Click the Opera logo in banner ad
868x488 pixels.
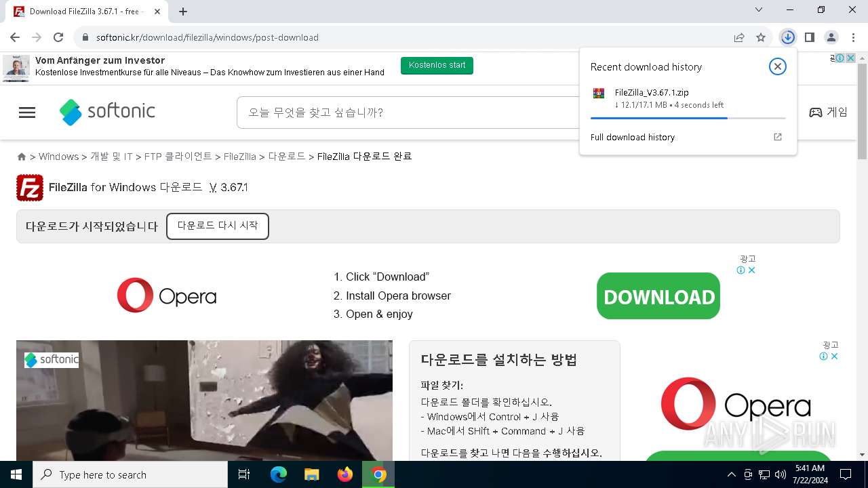click(x=167, y=296)
